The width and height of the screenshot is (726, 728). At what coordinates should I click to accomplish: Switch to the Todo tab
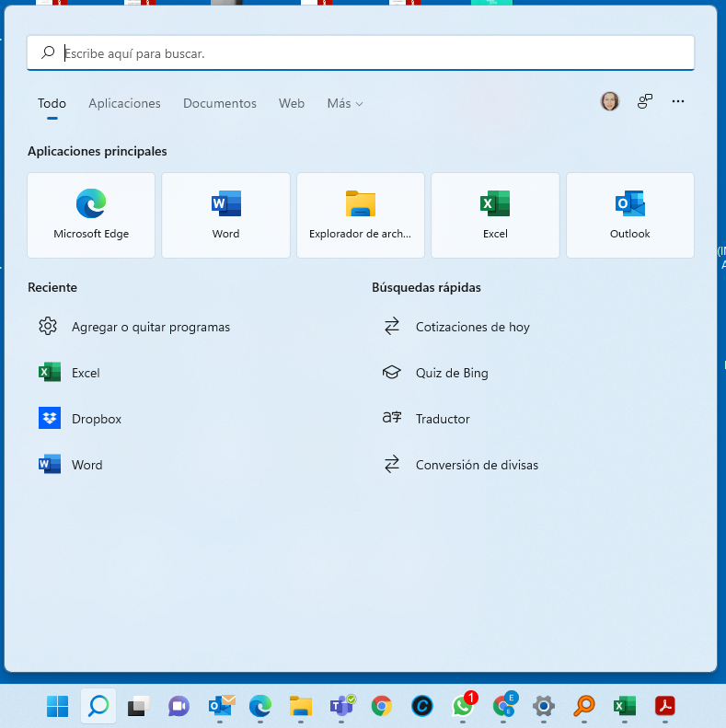coord(52,103)
